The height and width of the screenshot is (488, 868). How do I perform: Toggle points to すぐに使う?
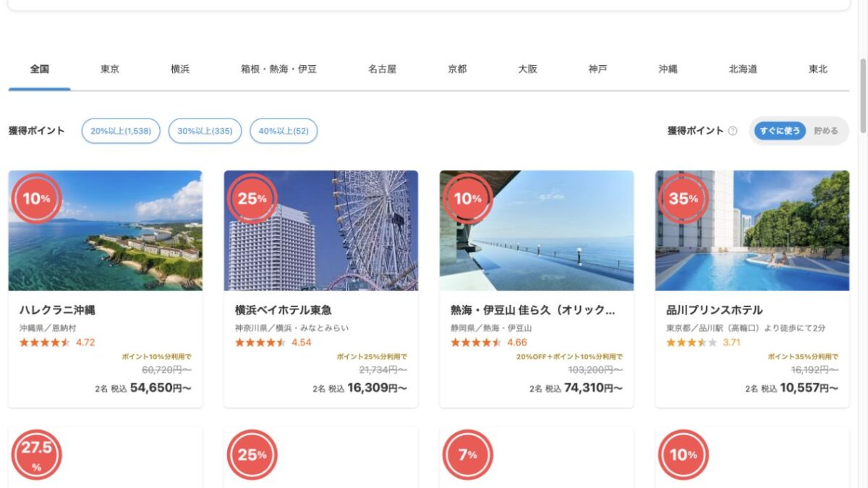[x=780, y=131]
